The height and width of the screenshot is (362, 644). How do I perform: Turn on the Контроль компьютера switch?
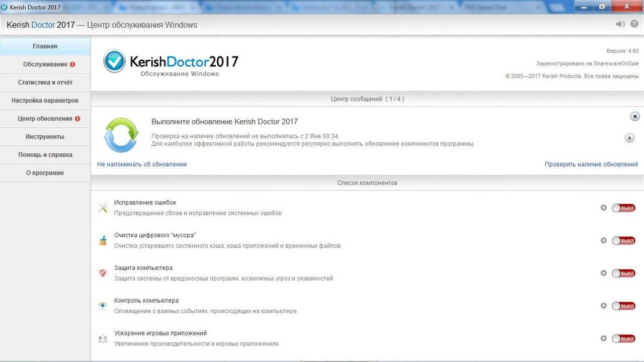624,306
